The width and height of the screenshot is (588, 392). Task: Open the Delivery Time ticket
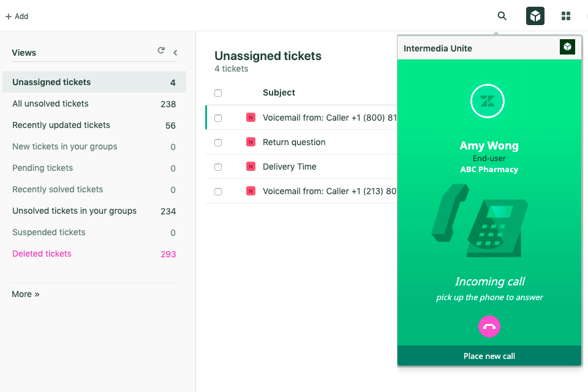pos(289,167)
